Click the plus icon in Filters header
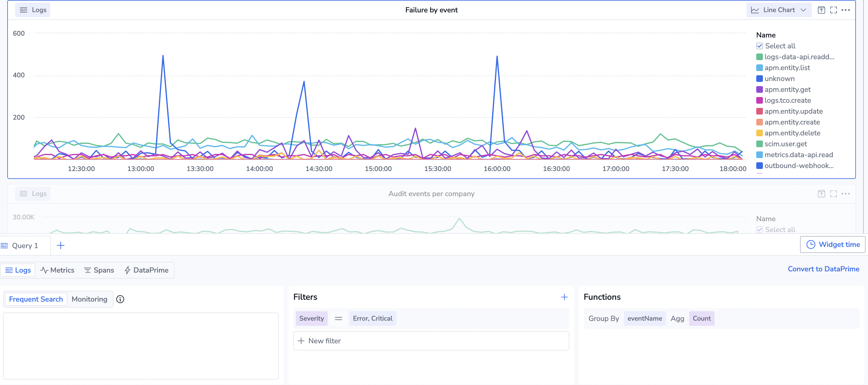Image resolution: width=868 pixels, height=385 pixels. click(x=564, y=297)
